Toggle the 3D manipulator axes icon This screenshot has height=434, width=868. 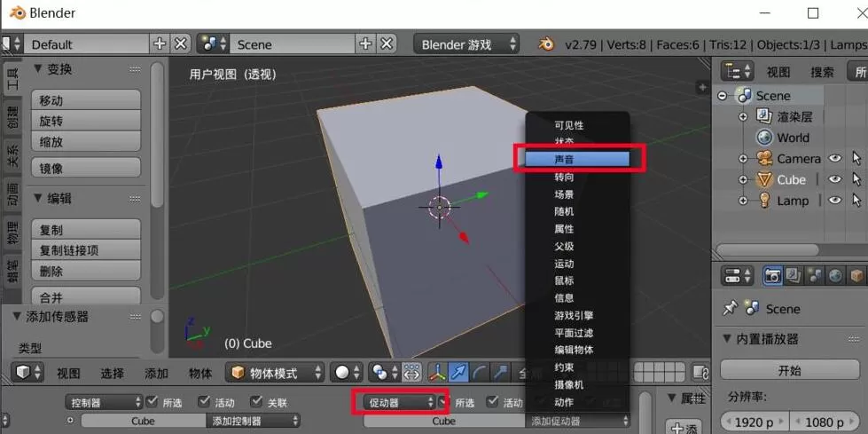[437, 373]
